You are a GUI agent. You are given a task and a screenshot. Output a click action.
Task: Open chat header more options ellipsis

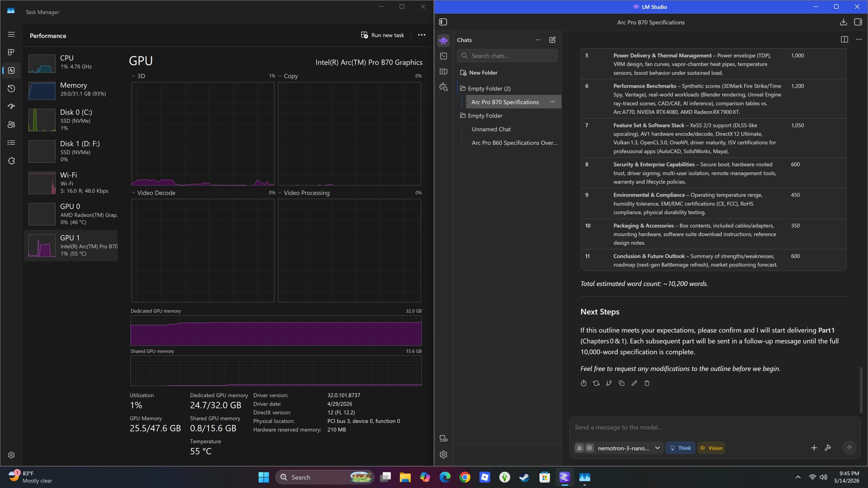pyautogui.click(x=859, y=40)
